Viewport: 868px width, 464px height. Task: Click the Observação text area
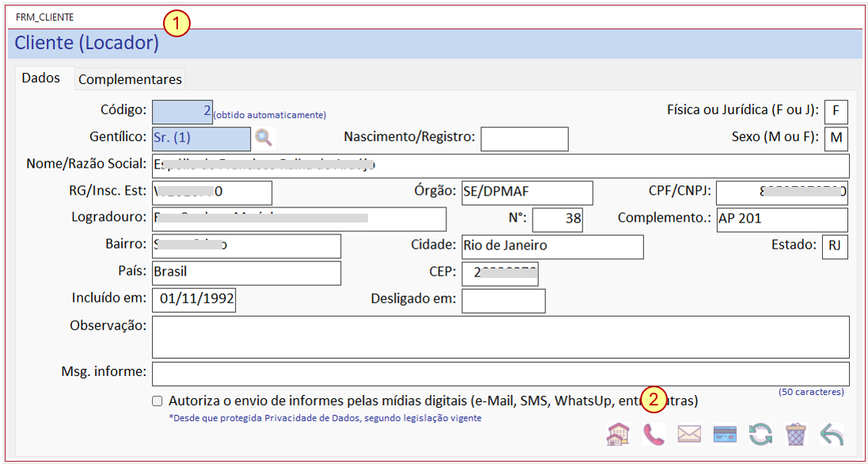(x=500, y=337)
